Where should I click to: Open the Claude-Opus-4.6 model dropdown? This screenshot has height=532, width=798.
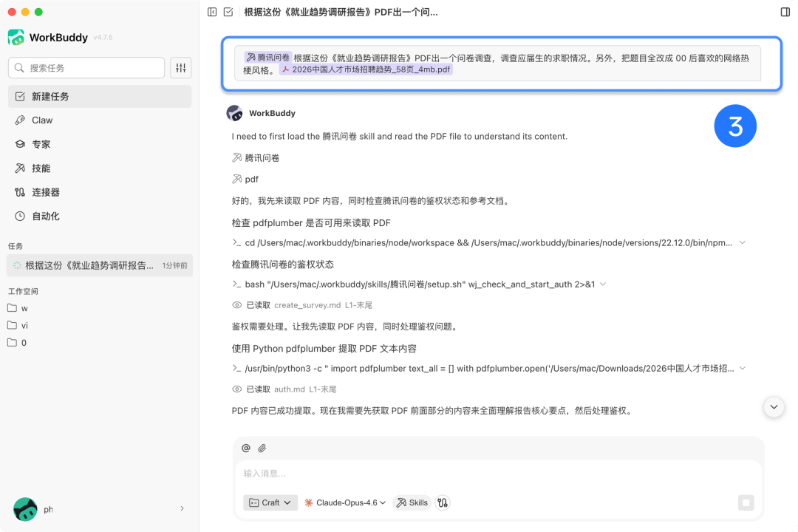[x=345, y=502]
